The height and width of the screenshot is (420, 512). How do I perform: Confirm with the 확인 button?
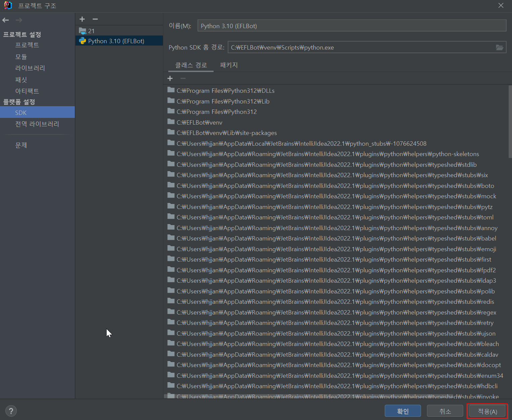[403, 411]
